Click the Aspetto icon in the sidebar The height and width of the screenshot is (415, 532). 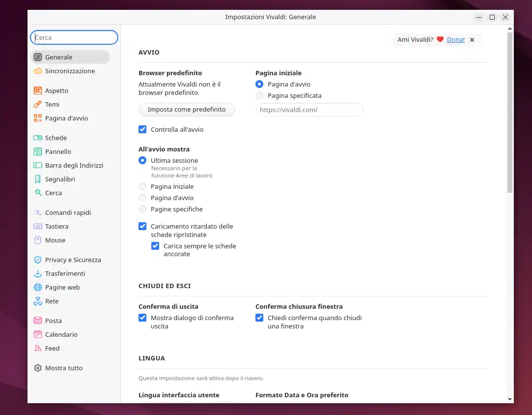point(38,90)
